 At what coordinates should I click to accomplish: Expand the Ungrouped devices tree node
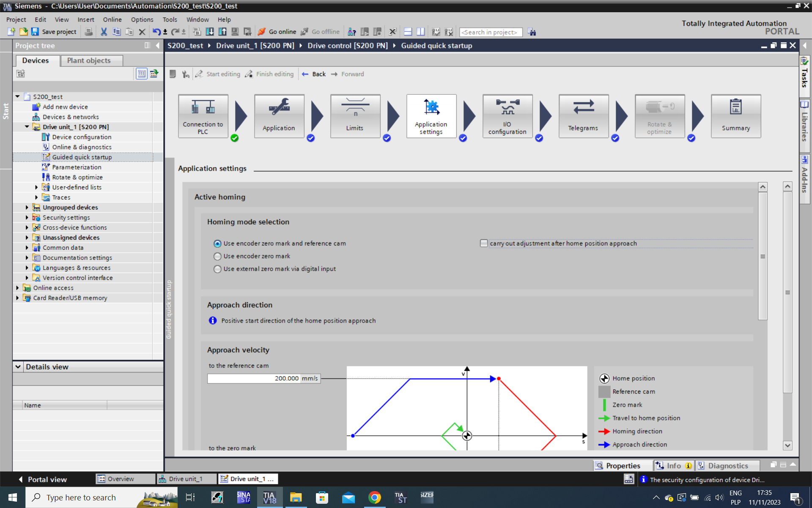pyautogui.click(x=27, y=207)
